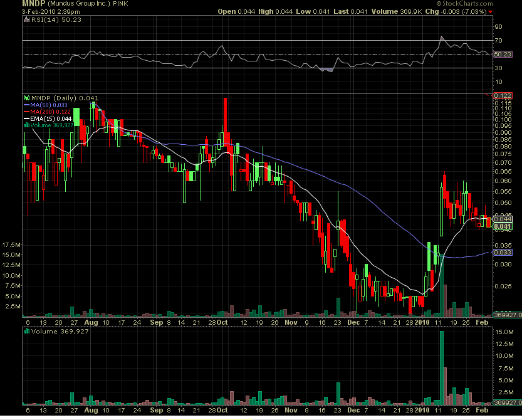Select the blue MA(50) line marker in the legend

click(x=26, y=105)
